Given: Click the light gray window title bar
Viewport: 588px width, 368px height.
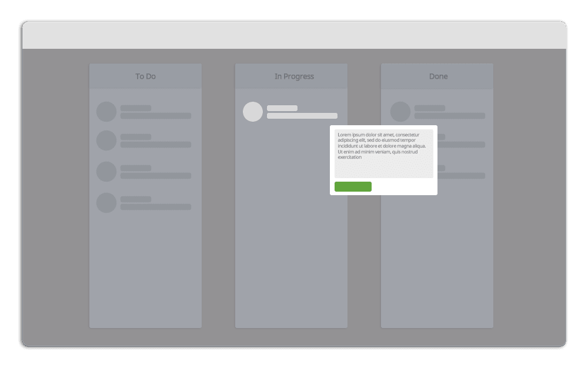Looking at the screenshot, I should click(x=294, y=35).
